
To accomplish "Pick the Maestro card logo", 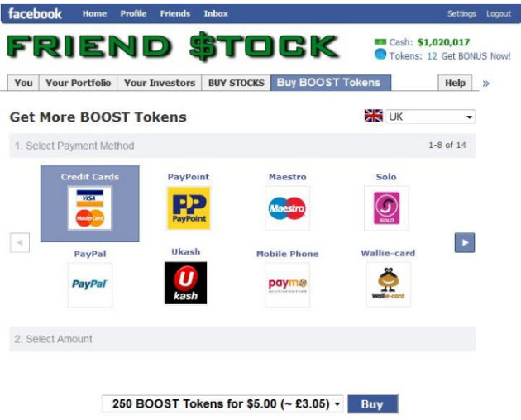I will (x=288, y=208).
